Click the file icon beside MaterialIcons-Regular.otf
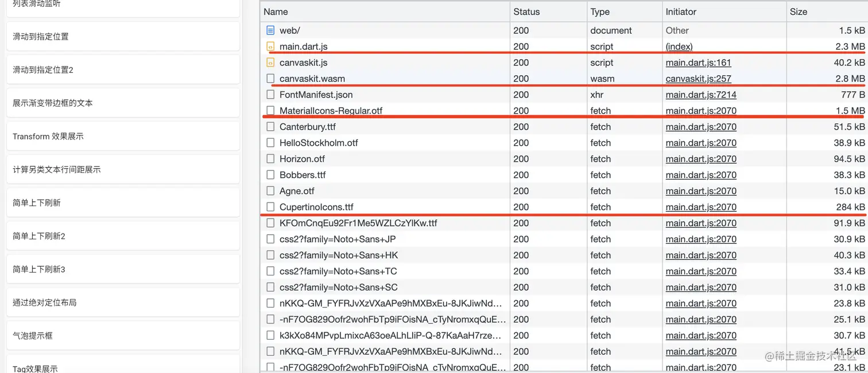Image resolution: width=868 pixels, height=373 pixels. tap(270, 111)
